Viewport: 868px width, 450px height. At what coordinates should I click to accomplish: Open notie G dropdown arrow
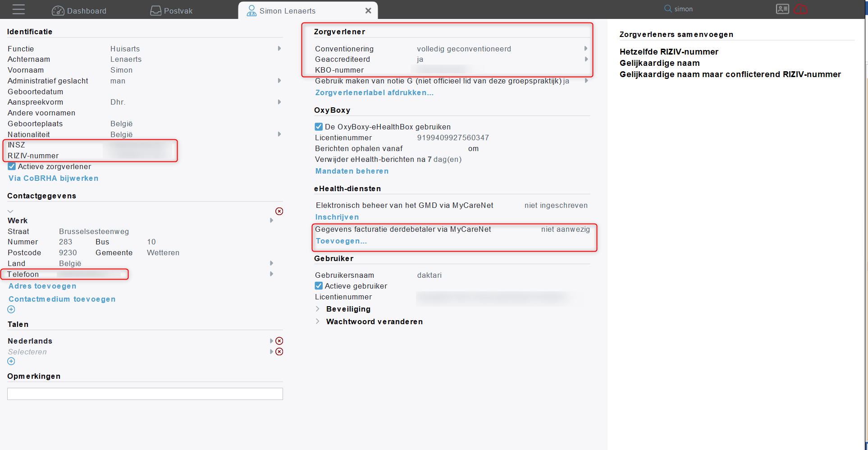(x=586, y=81)
